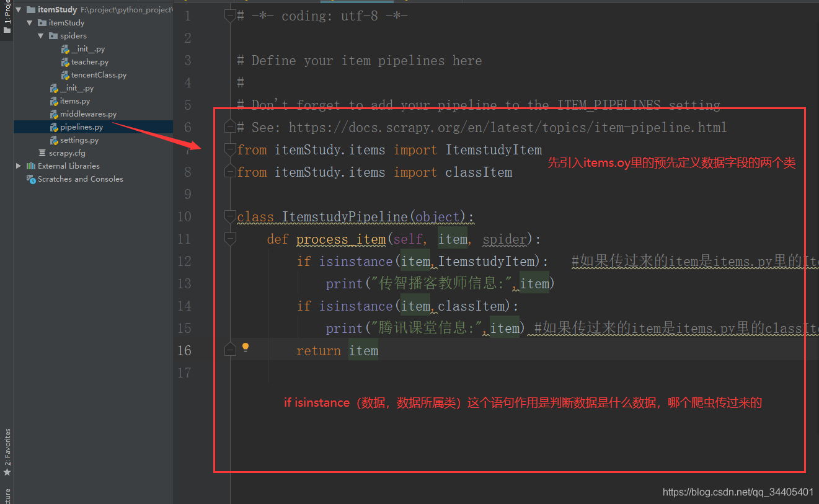819x504 pixels.
Task: Click the Python file icon beside tencentClass.py
Action: pos(66,75)
